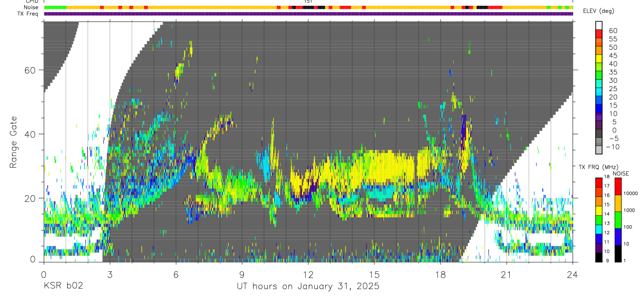Viewport: 644px width, 297px height.
Task: Click the red 60-degree elevation swatch
Action: point(599,32)
